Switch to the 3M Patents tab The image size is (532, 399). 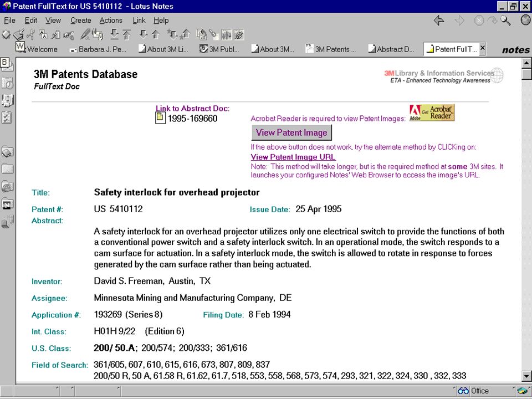click(331, 49)
